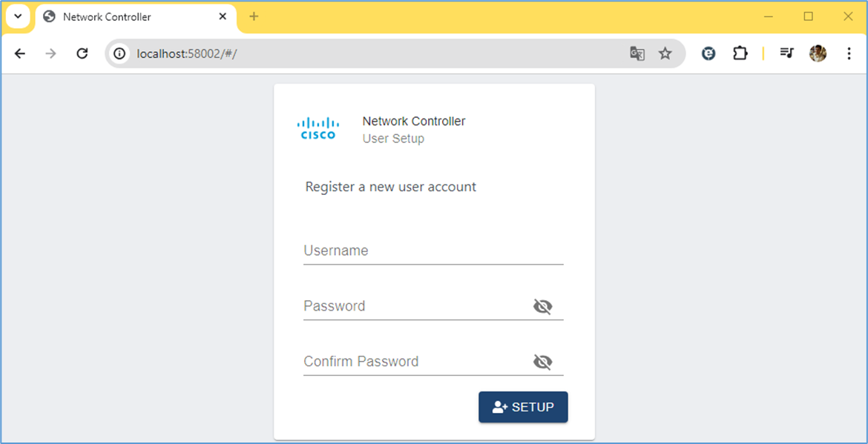Click the media controls icon in the toolbar

[786, 53]
